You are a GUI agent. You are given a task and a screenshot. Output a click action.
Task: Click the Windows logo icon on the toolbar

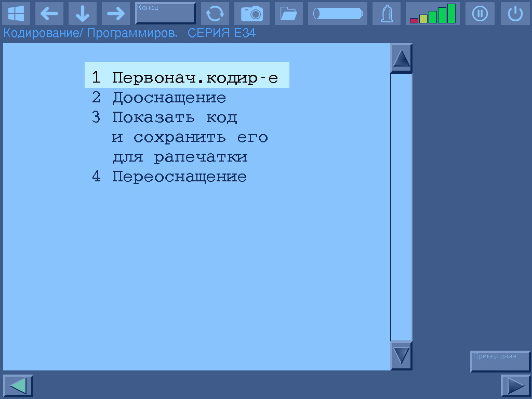pyautogui.click(x=16, y=14)
